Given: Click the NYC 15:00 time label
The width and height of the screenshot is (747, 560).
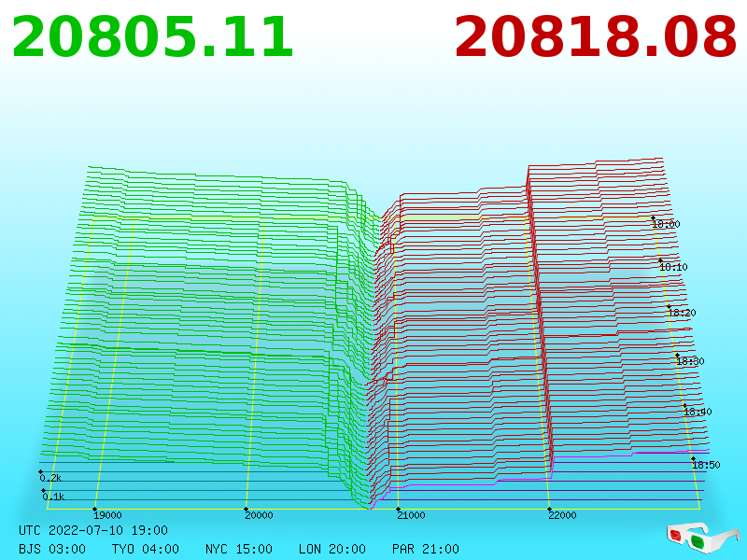Looking at the screenshot, I should coord(239,549).
